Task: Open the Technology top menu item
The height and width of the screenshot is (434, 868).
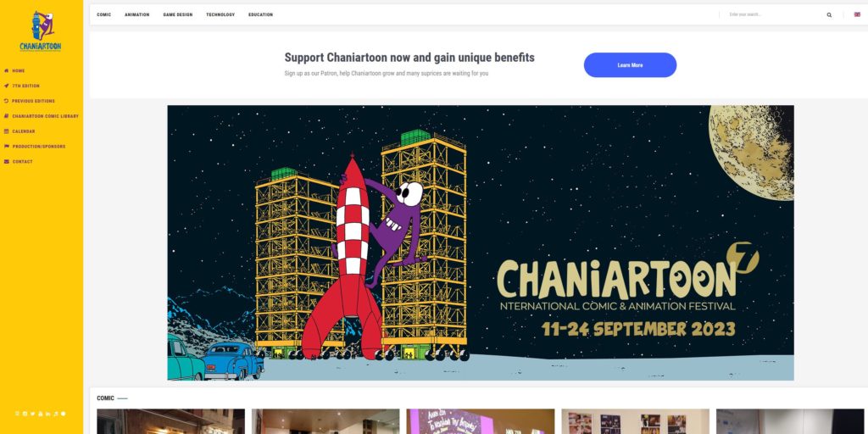Action: tap(220, 15)
